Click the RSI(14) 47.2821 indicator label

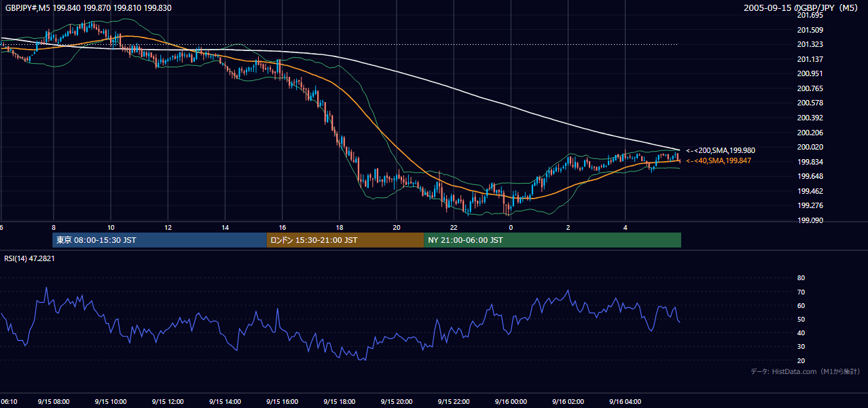tap(28, 258)
